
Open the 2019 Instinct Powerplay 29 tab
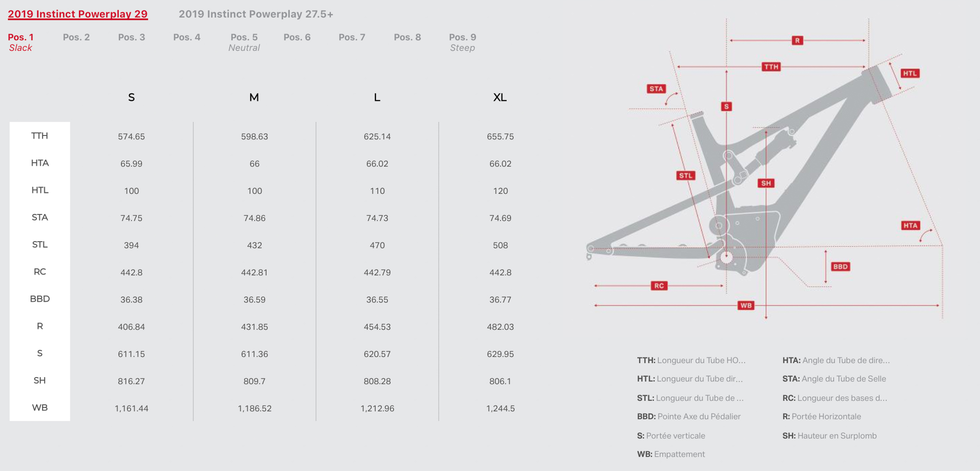pyautogui.click(x=78, y=14)
